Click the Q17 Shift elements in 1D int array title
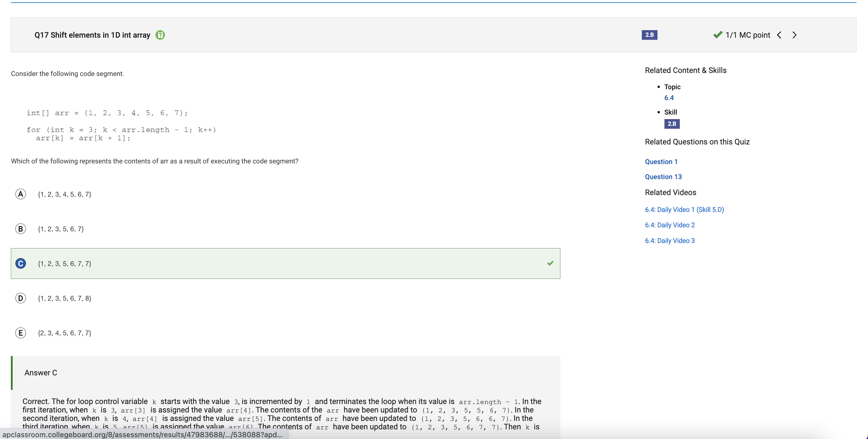The image size is (868, 439). point(92,35)
